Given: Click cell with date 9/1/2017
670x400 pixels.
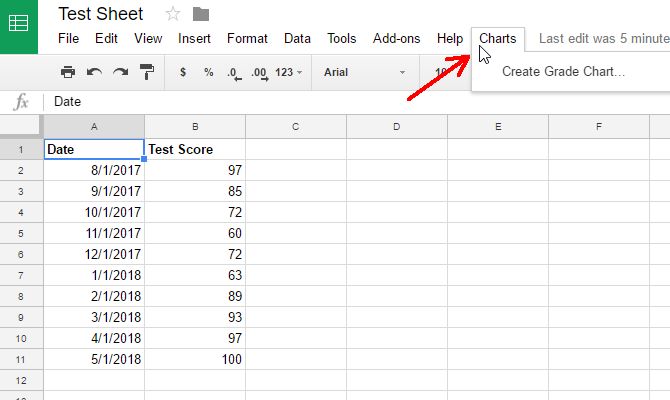Looking at the screenshot, I should [x=94, y=191].
